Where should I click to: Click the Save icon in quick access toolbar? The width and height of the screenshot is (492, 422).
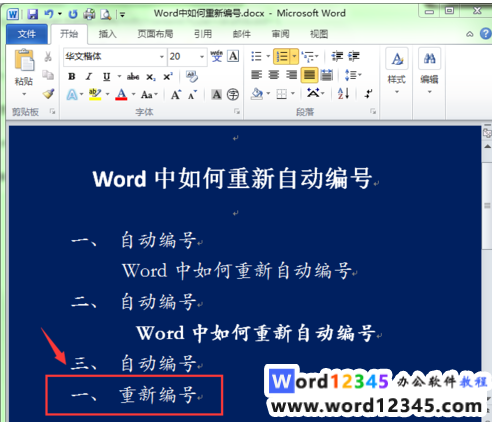pyautogui.click(x=33, y=14)
